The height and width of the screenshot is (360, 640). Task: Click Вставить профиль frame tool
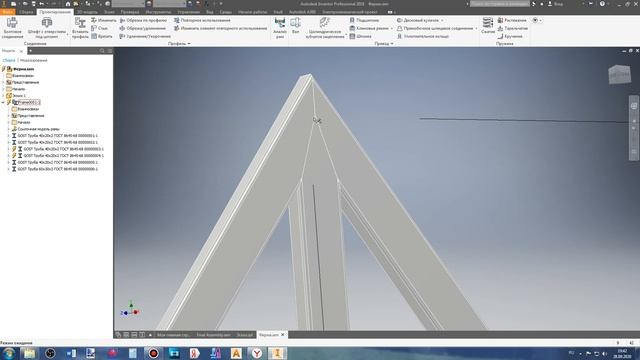[x=80, y=28]
